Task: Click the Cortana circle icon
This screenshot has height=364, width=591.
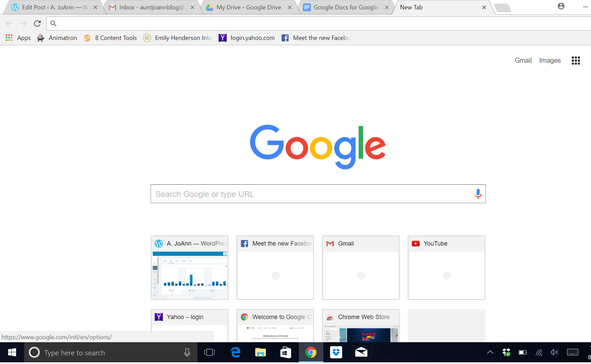Action: [x=34, y=353]
